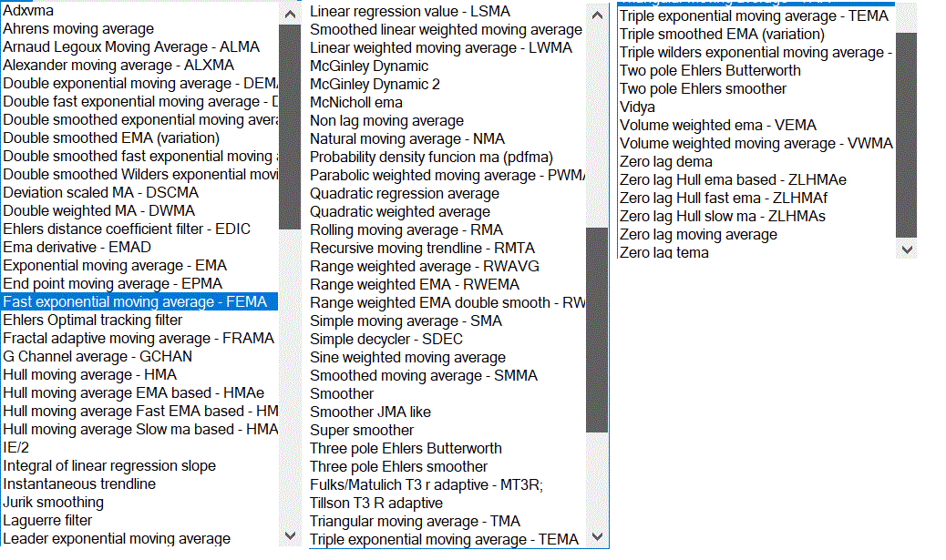Click the first list's scroll up arrow
The width and height of the screenshot is (946, 560).
click(x=290, y=15)
